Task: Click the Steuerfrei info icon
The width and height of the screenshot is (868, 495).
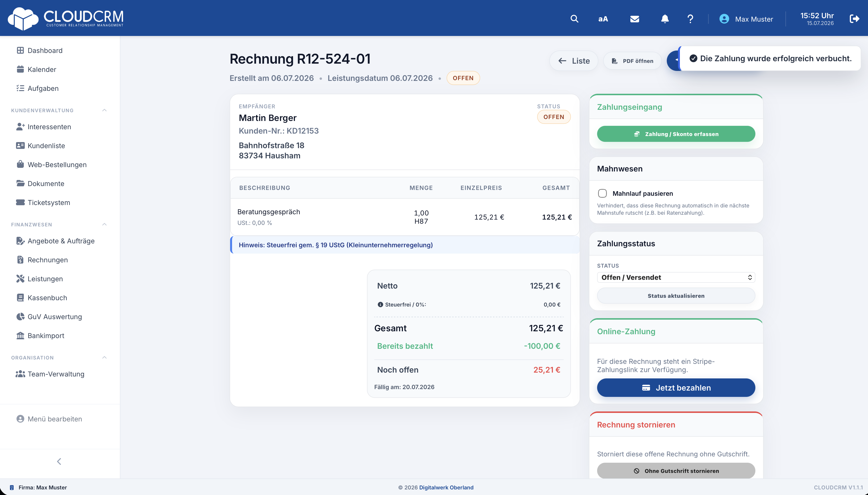Action: point(380,305)
